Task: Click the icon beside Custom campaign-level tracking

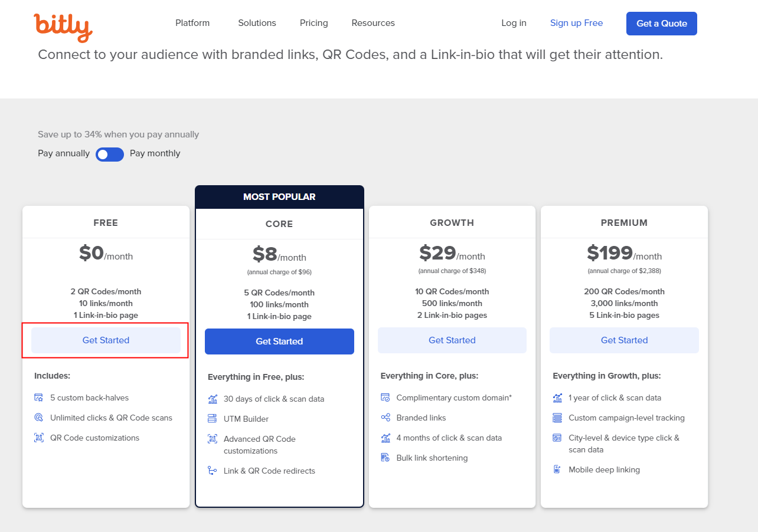Action: 557,418
